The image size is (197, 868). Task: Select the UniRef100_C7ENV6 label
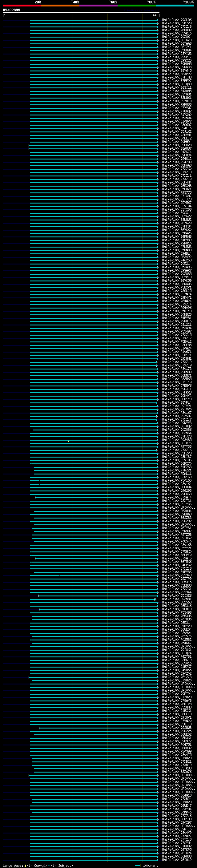coord(177,386)
